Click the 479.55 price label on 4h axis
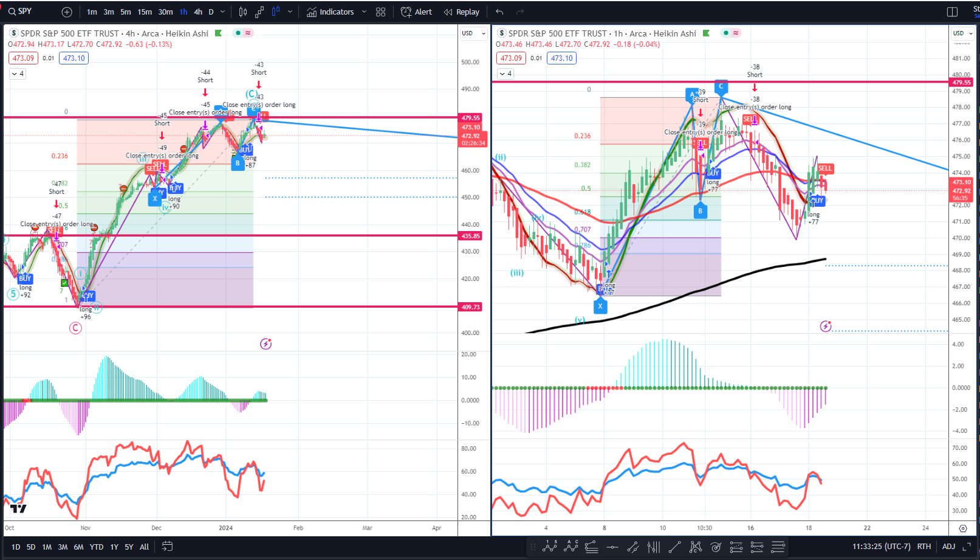This screenshot has width=980, height=560. click(x=471, y=118)
